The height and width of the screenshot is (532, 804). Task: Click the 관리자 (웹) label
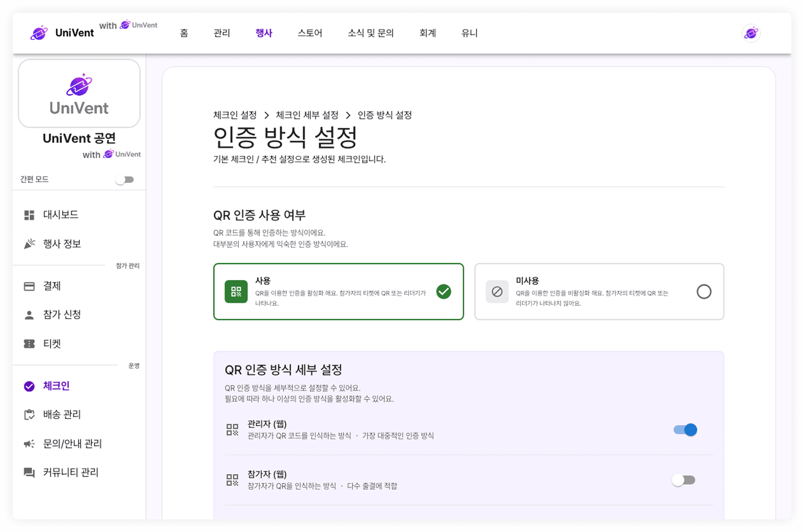click(x=267, y=424)
